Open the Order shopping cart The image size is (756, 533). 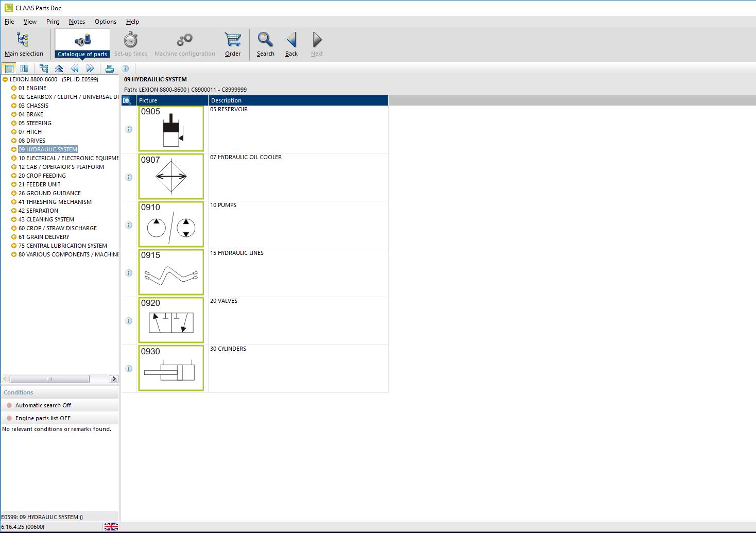(233, 44)
